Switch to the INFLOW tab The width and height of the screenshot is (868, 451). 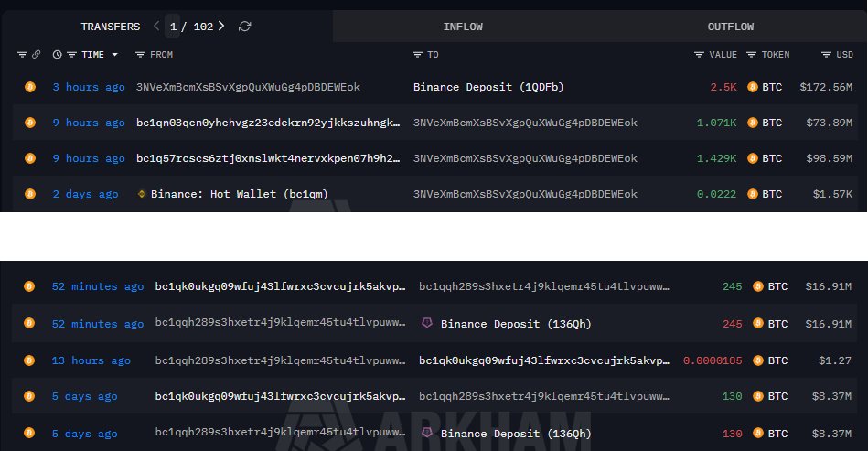[x=463, y=27]
